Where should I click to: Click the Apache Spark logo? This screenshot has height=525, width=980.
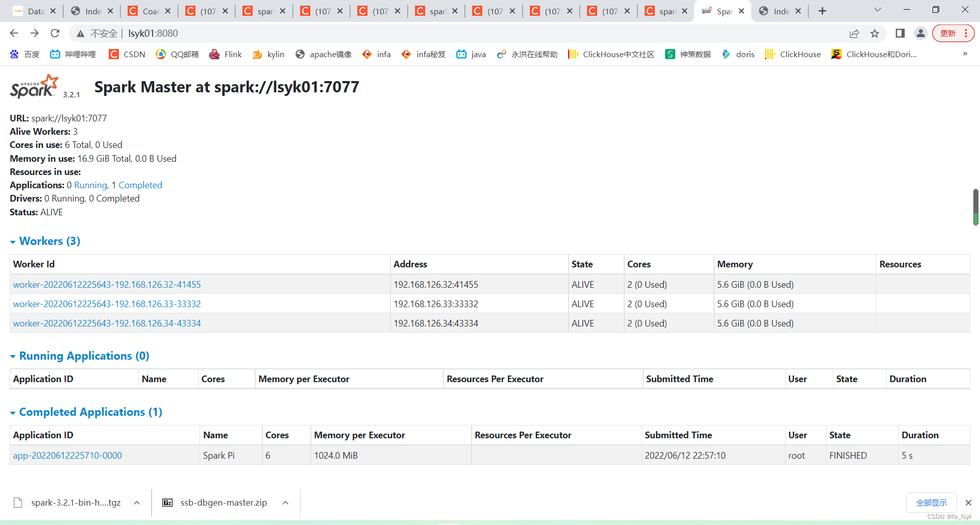[x=35, y=87]
